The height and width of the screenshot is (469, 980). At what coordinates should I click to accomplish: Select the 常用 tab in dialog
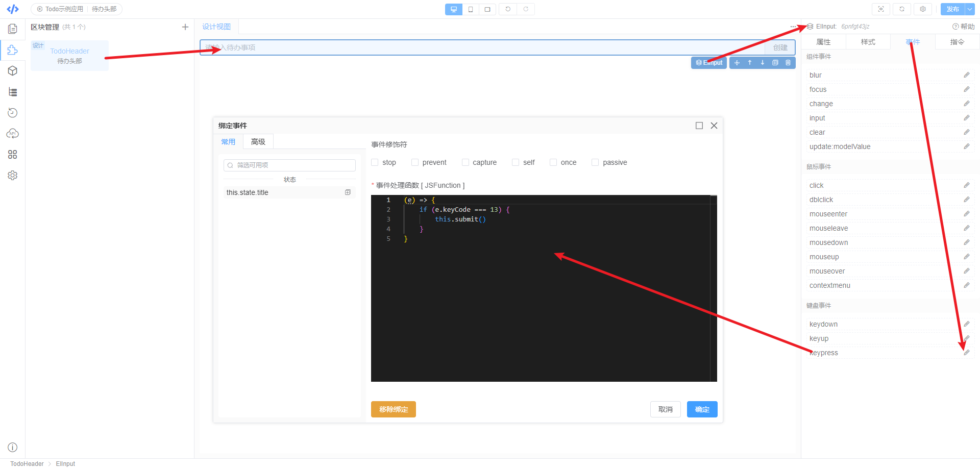coord(228,142)
